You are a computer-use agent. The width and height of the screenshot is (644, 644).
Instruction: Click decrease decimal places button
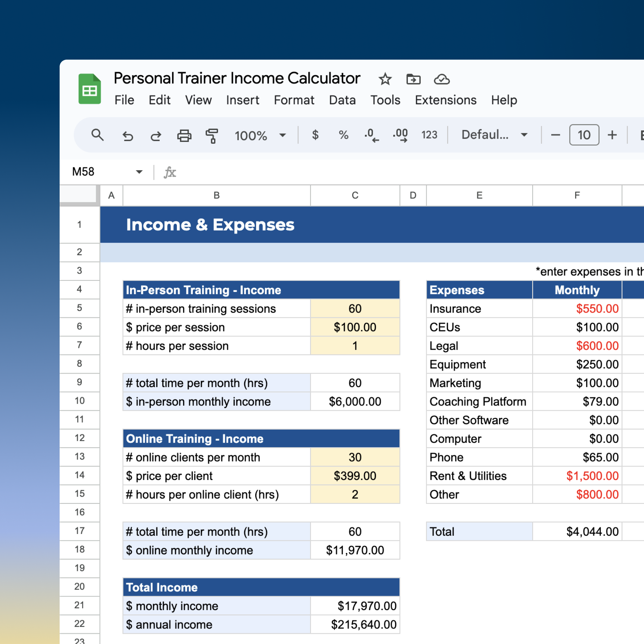point(372,135)
